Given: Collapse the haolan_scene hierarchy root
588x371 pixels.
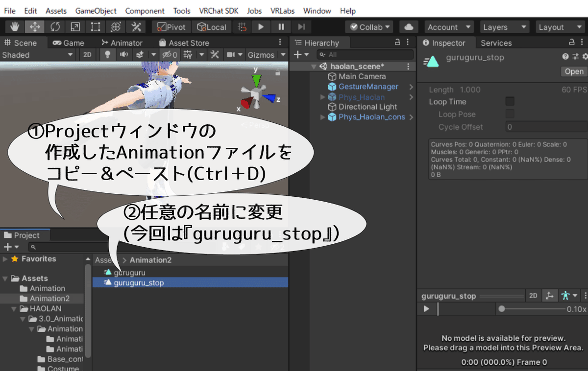Looking at the screenshot, I should point(314,67).
